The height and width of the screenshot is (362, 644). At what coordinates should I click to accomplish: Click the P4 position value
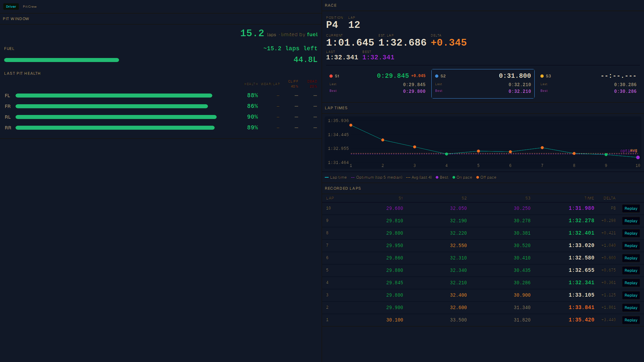click(332, 24)
